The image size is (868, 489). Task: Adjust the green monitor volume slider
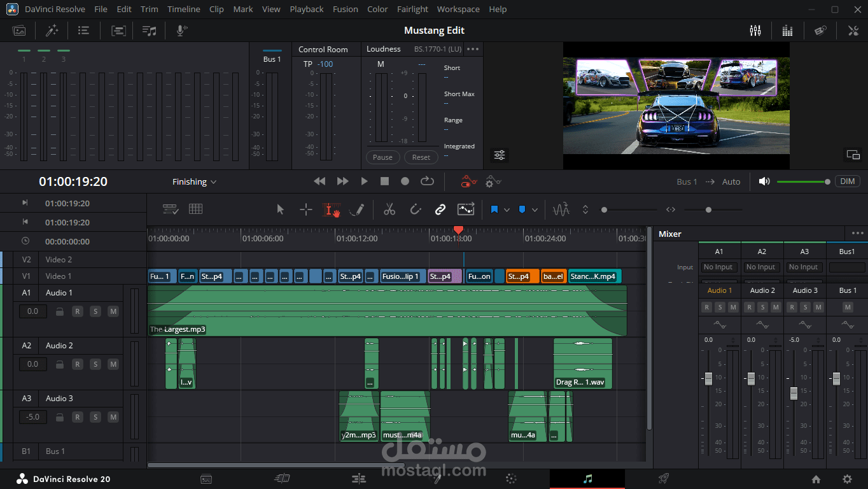tap(802, 181)
